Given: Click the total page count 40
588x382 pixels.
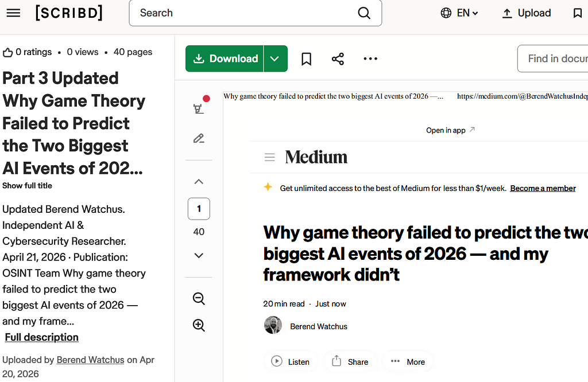Looking at the screenshot, I should point(199,232).
